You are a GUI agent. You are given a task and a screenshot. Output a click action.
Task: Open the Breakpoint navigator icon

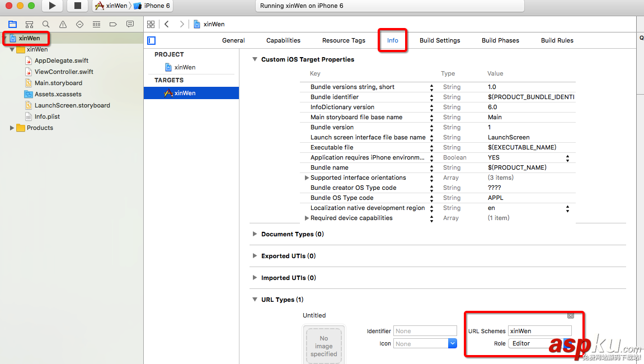click(114, 24)
